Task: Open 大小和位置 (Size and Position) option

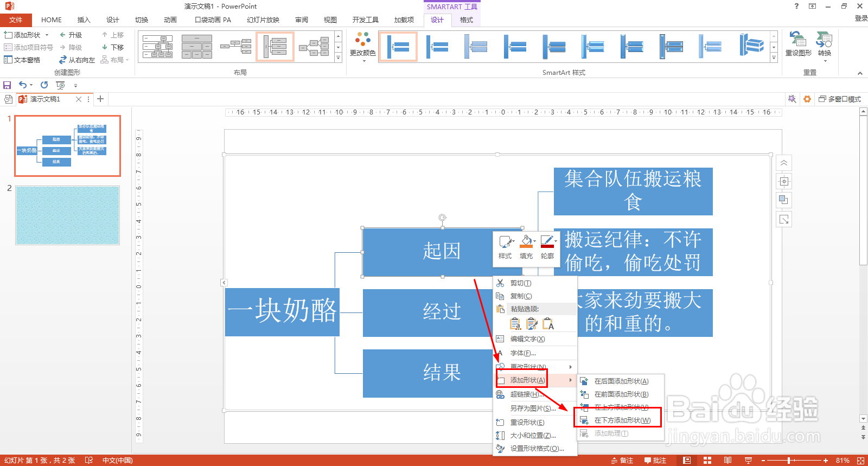Action: click(x=535, y=436)
